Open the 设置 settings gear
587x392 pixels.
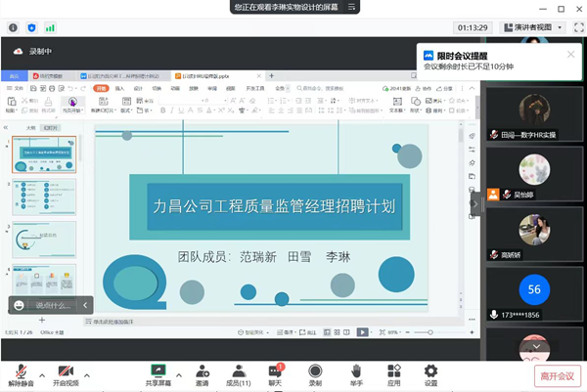[430, 372]
